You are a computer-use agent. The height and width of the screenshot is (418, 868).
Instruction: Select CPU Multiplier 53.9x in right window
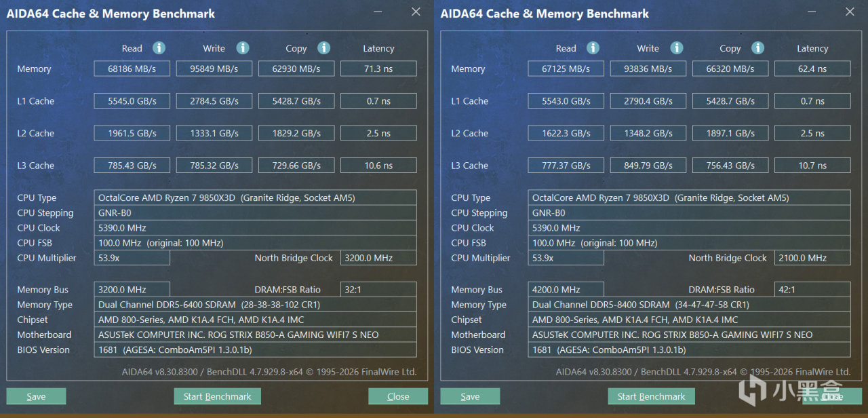click(x=566, y=258)
